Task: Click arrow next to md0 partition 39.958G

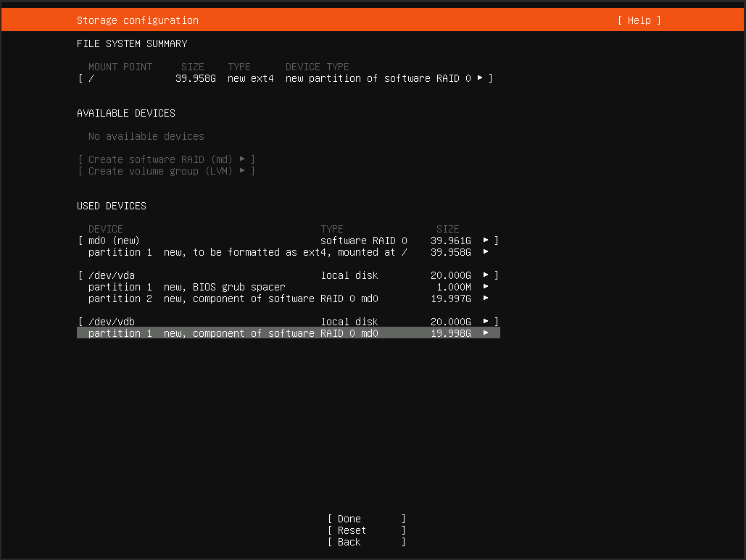Action: coord(486,251)
